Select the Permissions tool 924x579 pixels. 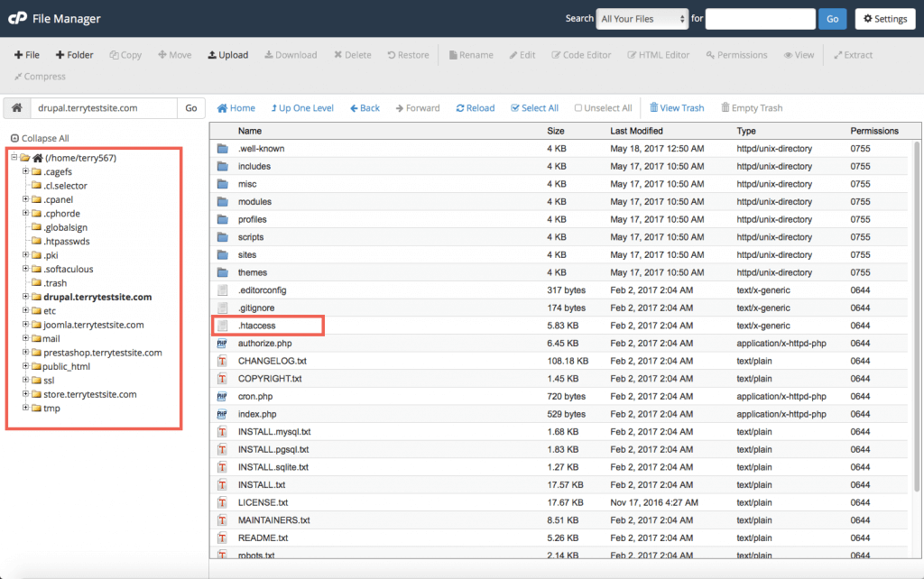point(736,54)
